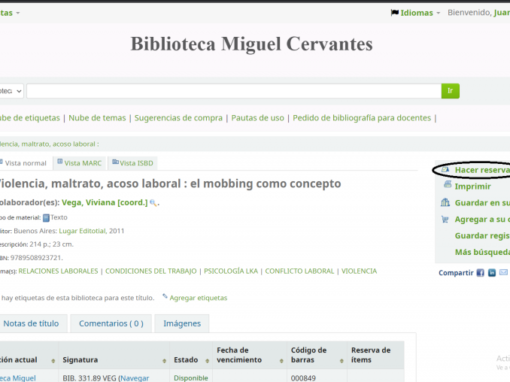Click the pencil icon beside Agregar etiquetas
The height and width of the screenshot is (382, 510).
point(165,296)
